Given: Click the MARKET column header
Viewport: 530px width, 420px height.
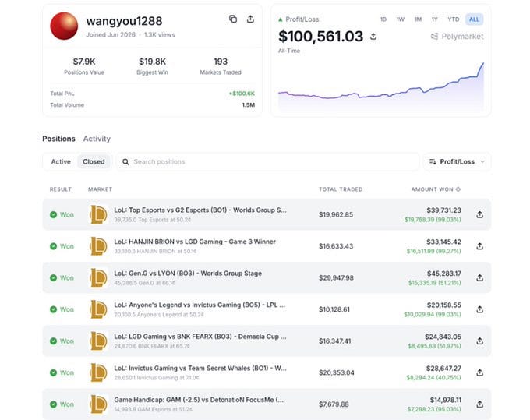Looking at the screenshot, I should tap(100, 189).
